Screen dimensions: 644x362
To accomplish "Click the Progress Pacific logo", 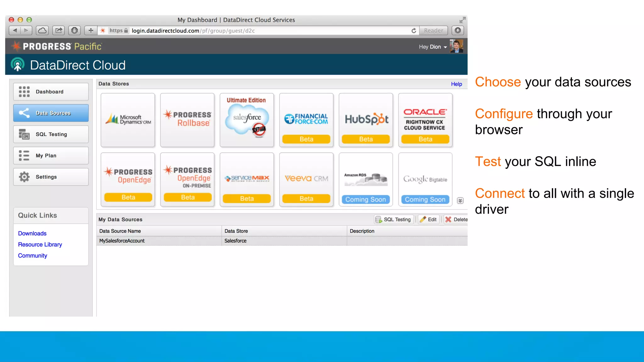I will (x=56, y=46).
